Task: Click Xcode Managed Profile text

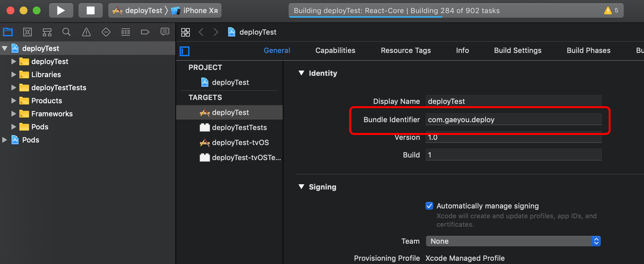Action: click(x=465, y=258)
